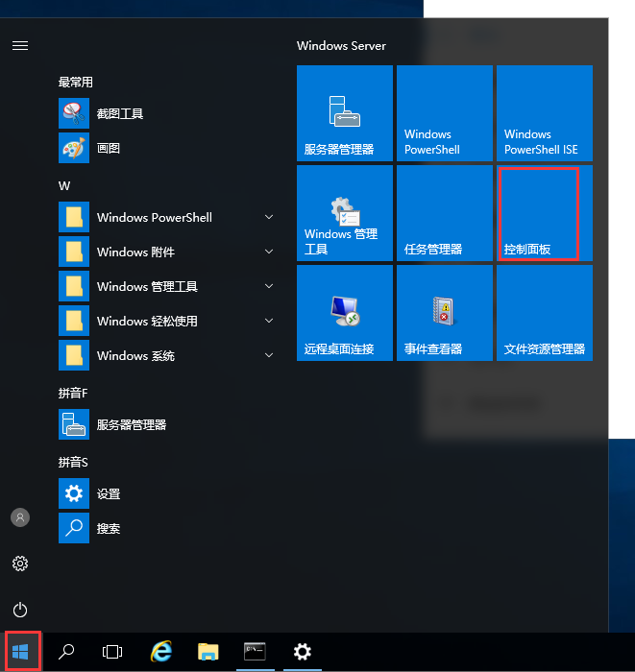Open the Windows PowerShell ISE tile
This screenshot has height=672, width=635.
(x=545, y=113)
